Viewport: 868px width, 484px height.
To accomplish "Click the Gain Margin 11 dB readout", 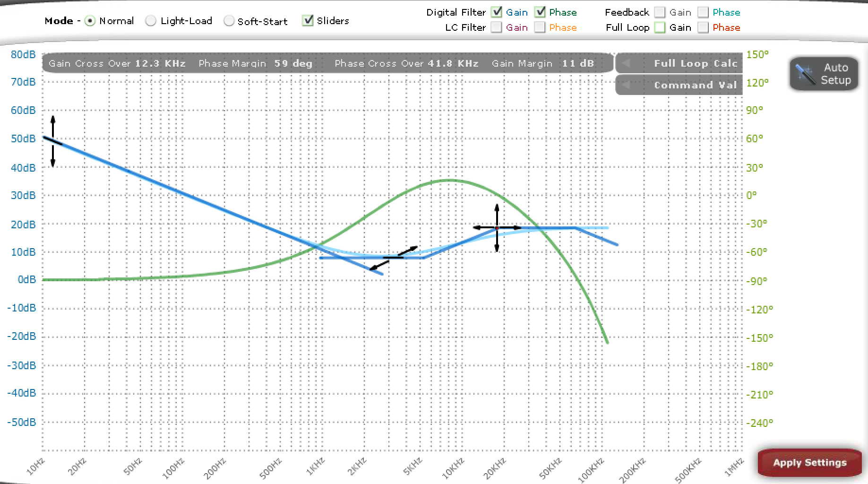I will click(542, 63).
